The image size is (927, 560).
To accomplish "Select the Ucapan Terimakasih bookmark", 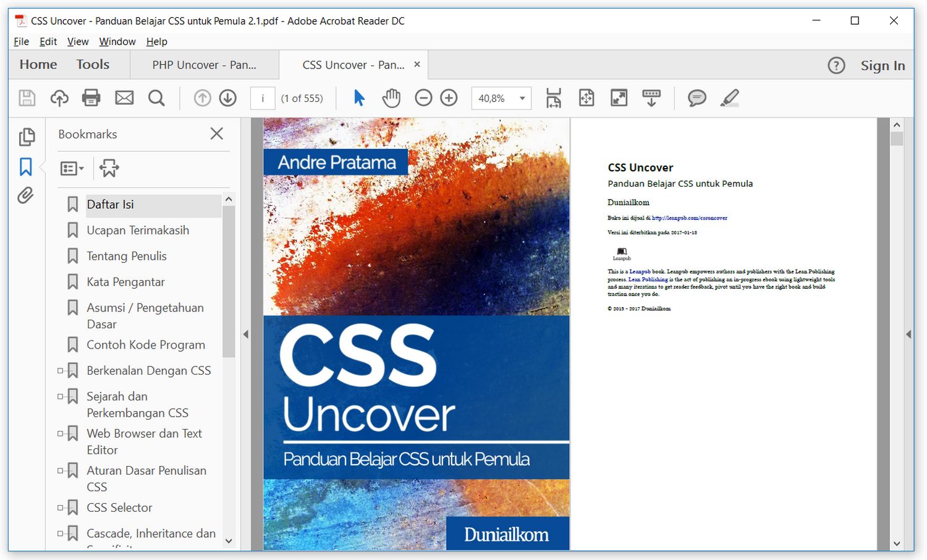I will coord(138,231).
